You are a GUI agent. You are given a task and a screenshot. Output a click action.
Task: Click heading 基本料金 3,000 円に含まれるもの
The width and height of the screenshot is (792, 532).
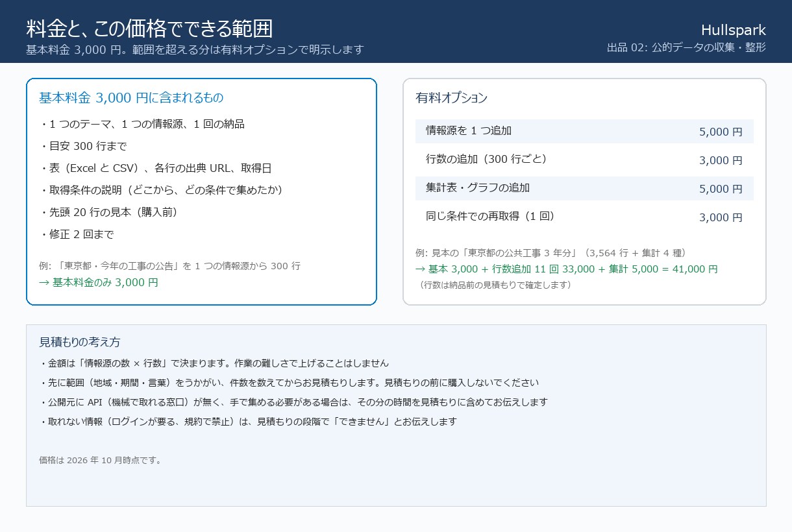(131, 98)
